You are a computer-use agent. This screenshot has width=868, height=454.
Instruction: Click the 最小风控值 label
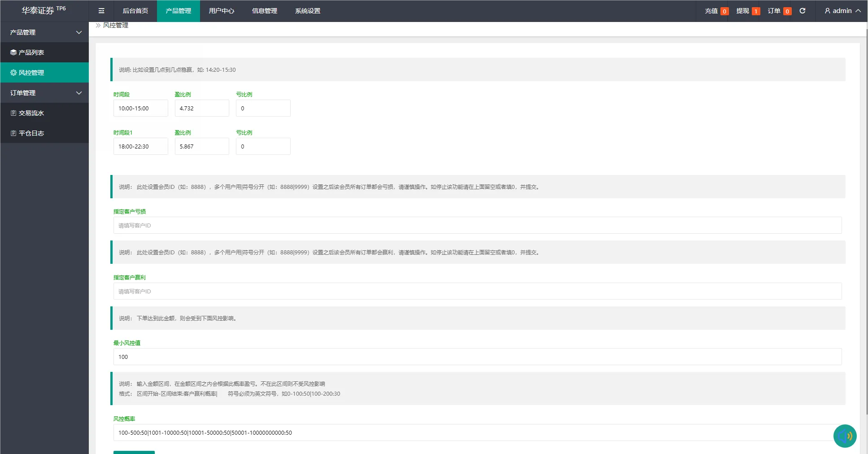(127, 343)
